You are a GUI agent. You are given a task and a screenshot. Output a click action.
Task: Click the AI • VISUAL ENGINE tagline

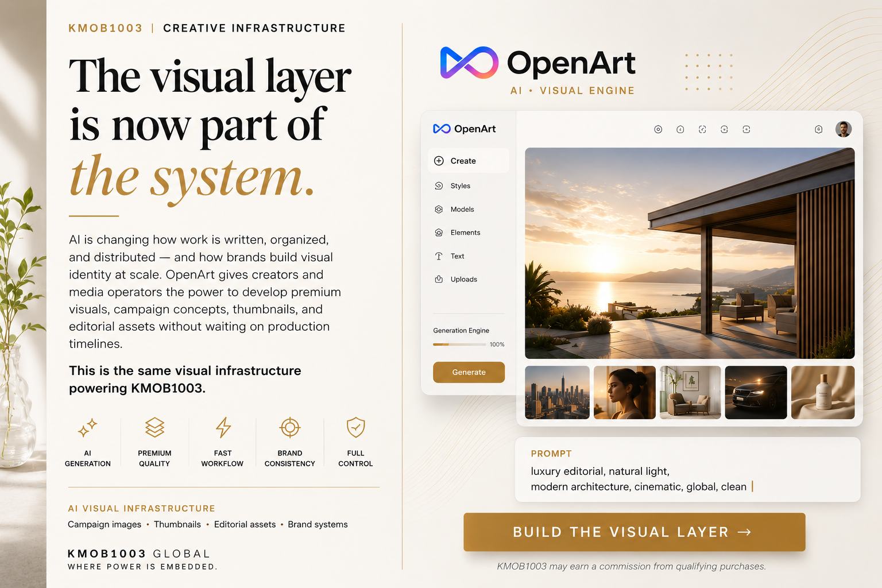pyautogui.click(x=572, y=91)
